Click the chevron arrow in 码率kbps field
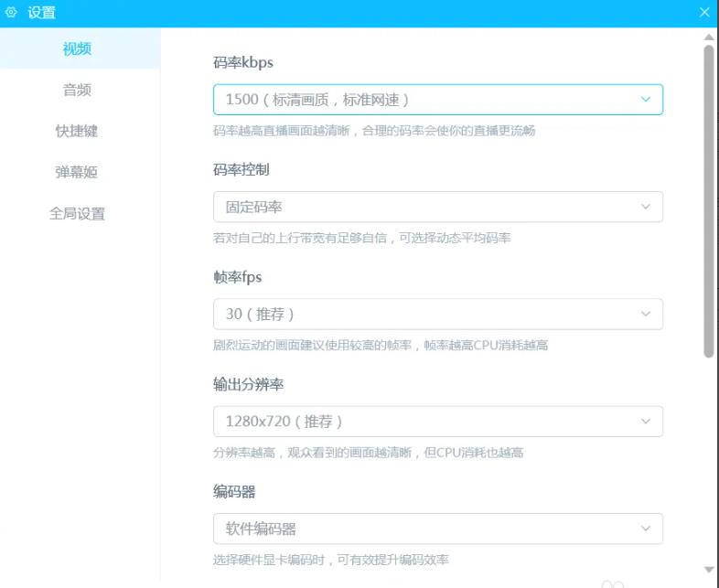The image size is (719, 588). 646,100
